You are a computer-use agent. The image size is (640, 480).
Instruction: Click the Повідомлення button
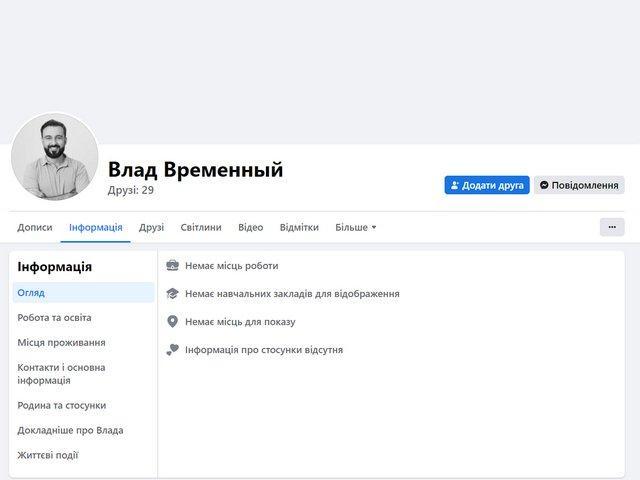pos(579,185)
